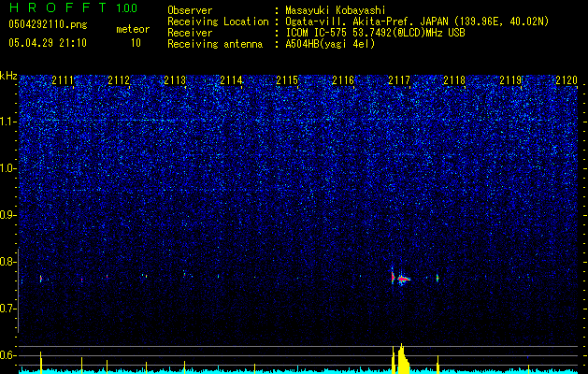Click the meteor count 10
The height and width of the screenshot is (374, 588).
click(x=136, y=43)
